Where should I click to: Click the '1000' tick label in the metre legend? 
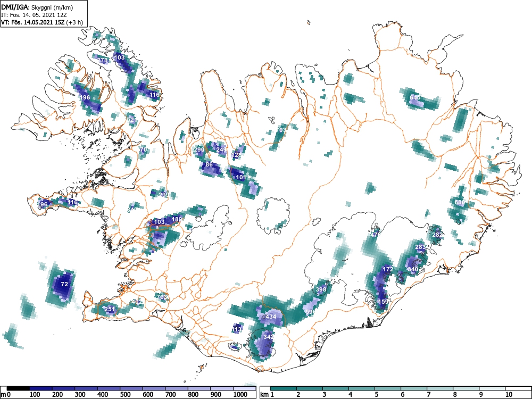tap(240, 395)
